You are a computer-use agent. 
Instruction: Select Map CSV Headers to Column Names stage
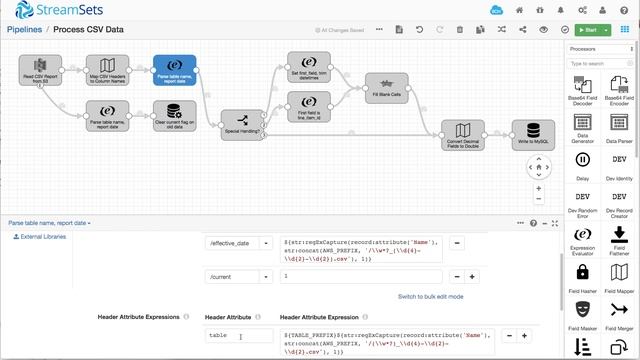107,70
